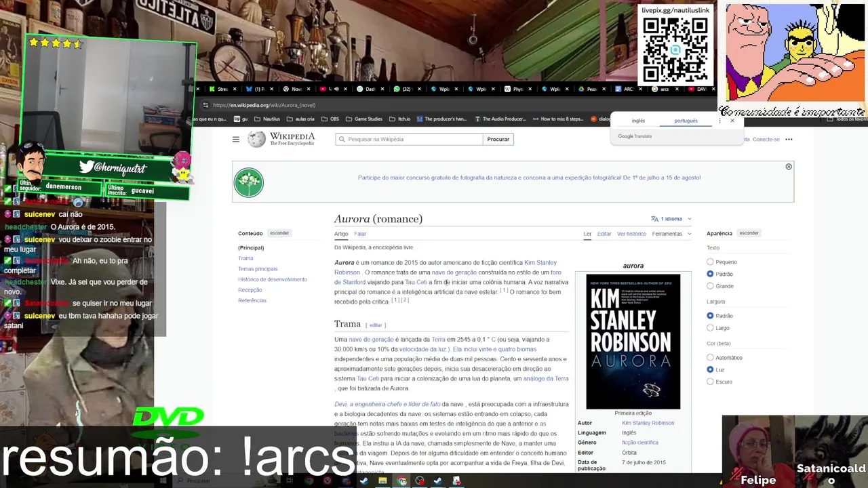868x488 pixels.
Task: Open 'The producer's han...' bookmark
Action: [441, 119]
